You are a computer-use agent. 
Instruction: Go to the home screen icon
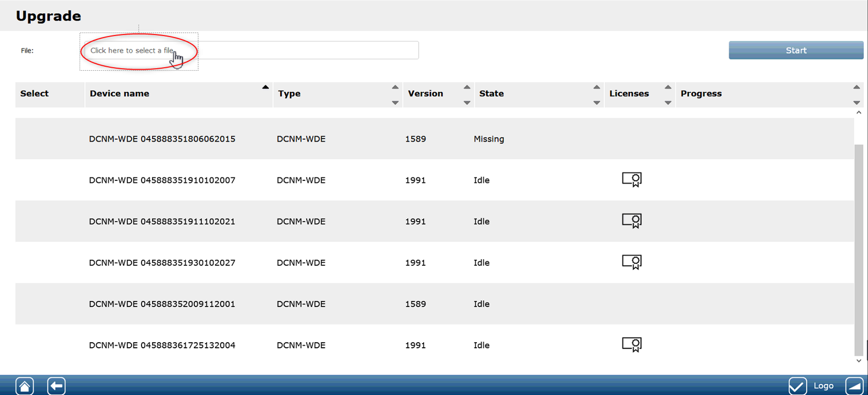(x=25, y=386)
